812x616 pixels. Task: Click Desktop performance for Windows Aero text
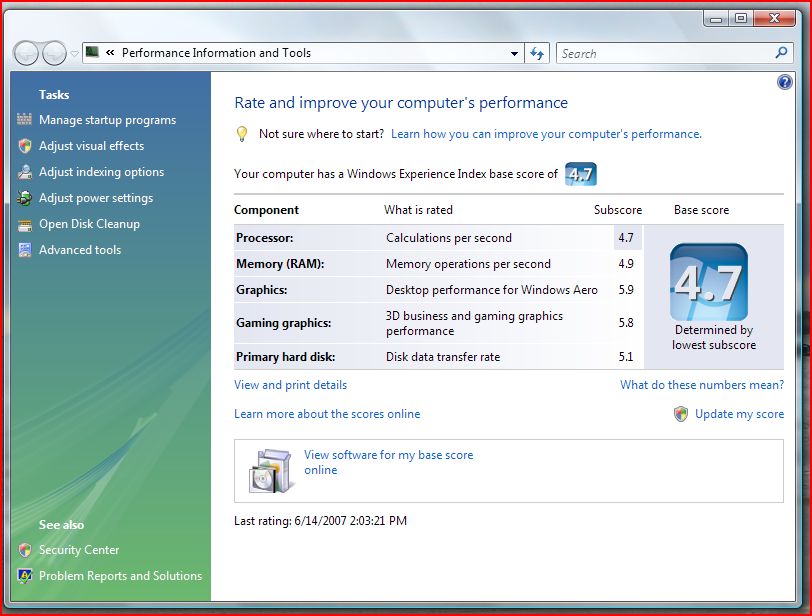tap(491, 290)
